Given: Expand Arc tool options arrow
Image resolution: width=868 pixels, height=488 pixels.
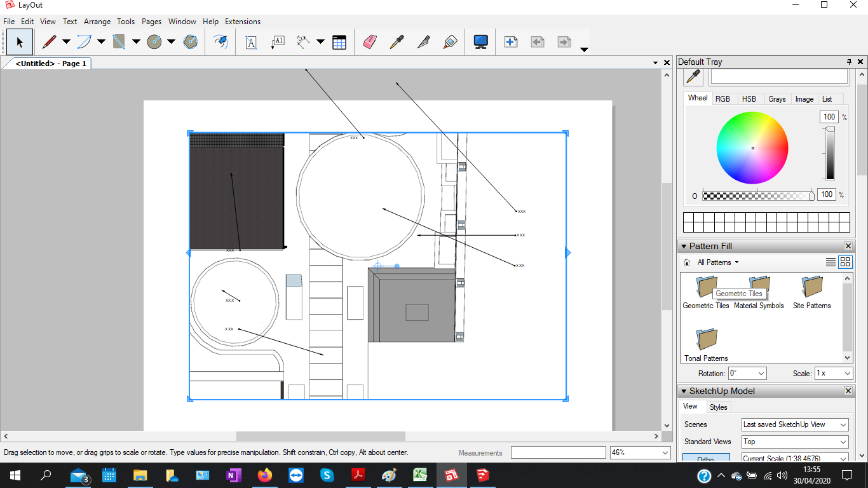Looking at the screenshot, I should tap(101, 42).
